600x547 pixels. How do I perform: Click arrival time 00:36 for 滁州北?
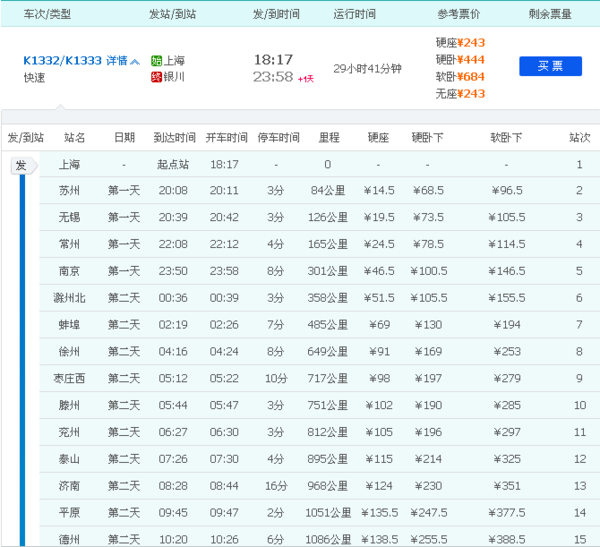[x=173, y=298]
